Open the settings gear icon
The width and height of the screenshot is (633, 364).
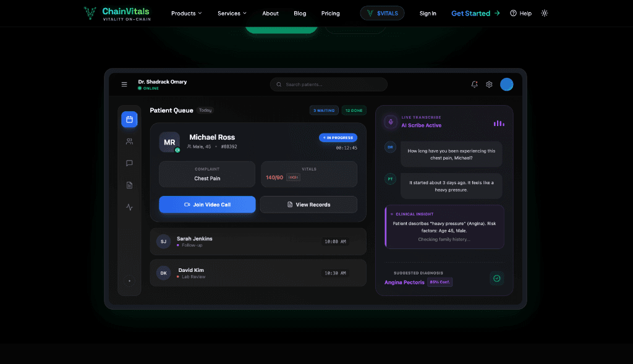(489, 85)
